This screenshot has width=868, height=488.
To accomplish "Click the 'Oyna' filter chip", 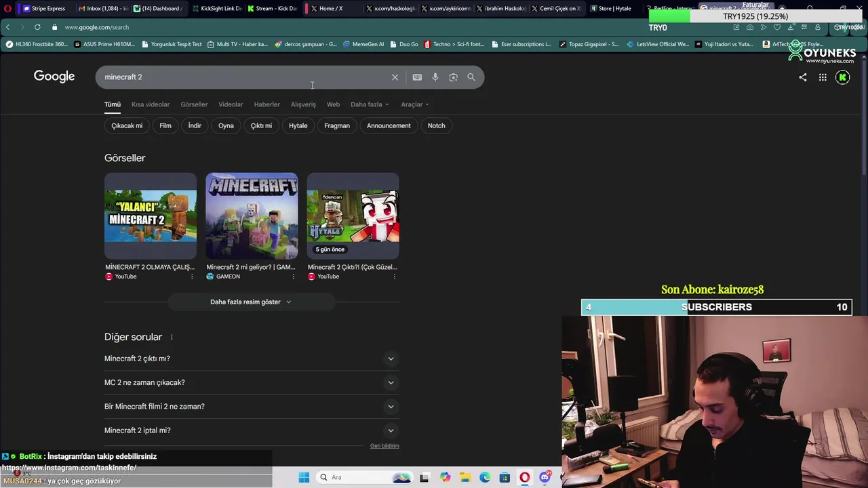I will pyautogui.click(x=226, y=125).
